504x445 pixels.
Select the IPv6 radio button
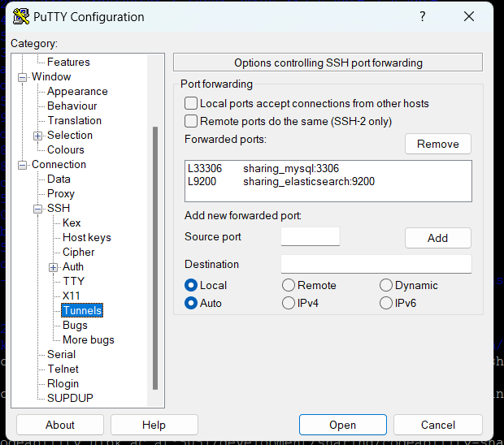tap(386, 303)
